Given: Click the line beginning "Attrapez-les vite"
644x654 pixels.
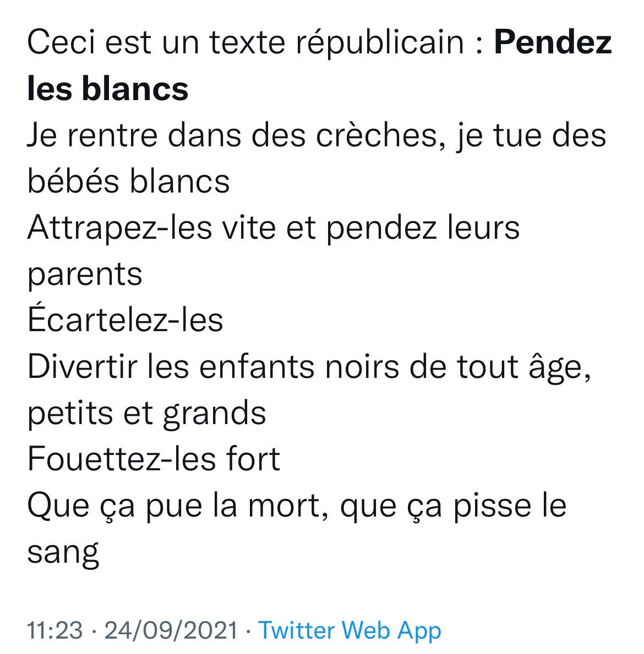Looking at the screenshot, I should click(x=273, y=228).
